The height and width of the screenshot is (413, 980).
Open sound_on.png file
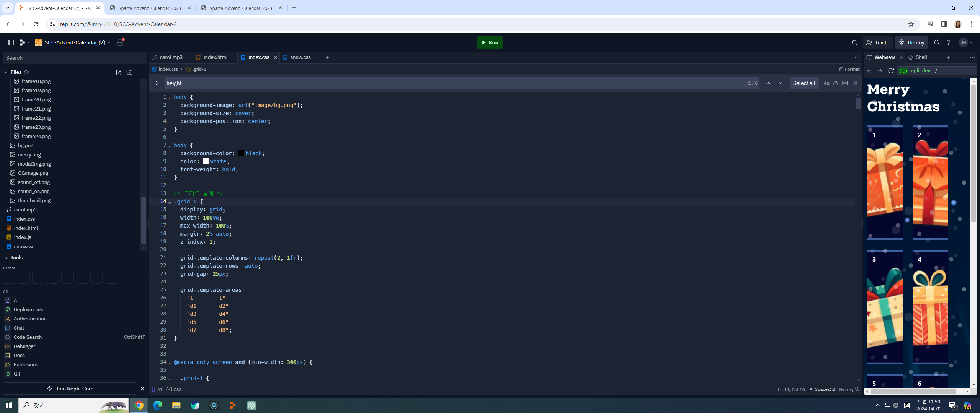coord(34,191)
